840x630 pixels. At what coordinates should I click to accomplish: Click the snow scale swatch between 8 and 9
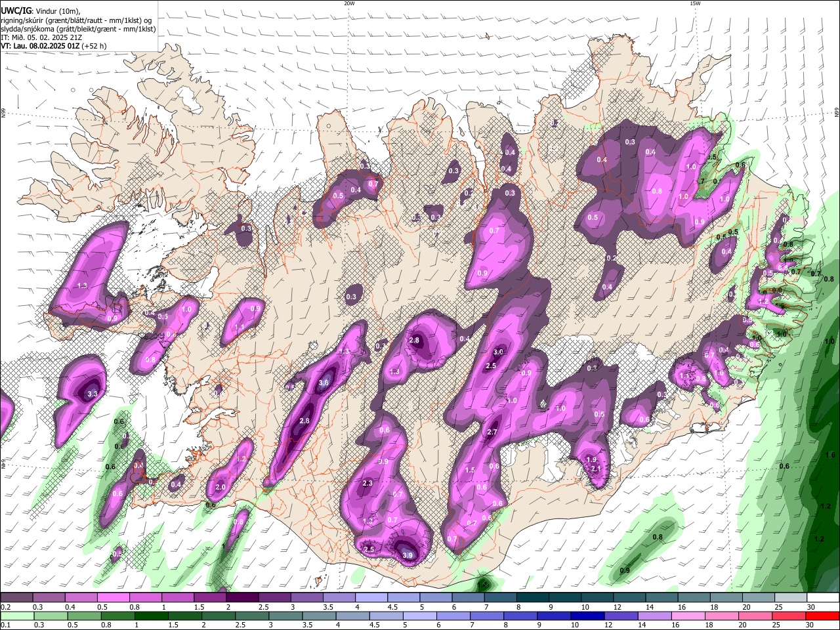[533, 598]
